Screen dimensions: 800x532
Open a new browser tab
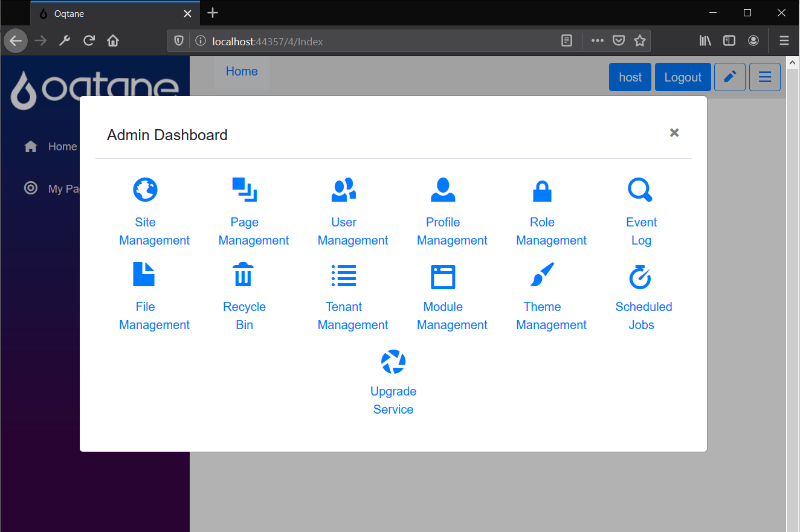[x=213, y=13]
